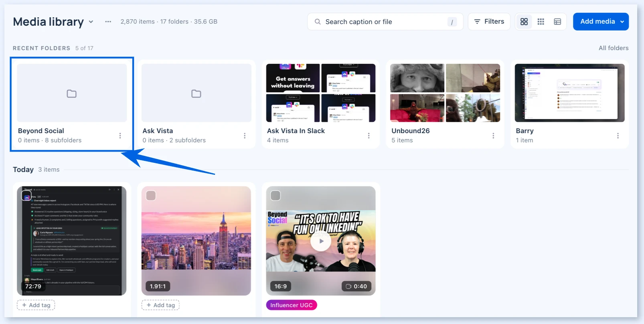Select the New York skyline image checkbox
The height and width of the screenshot is (324, 644).
tap(151, 196)
